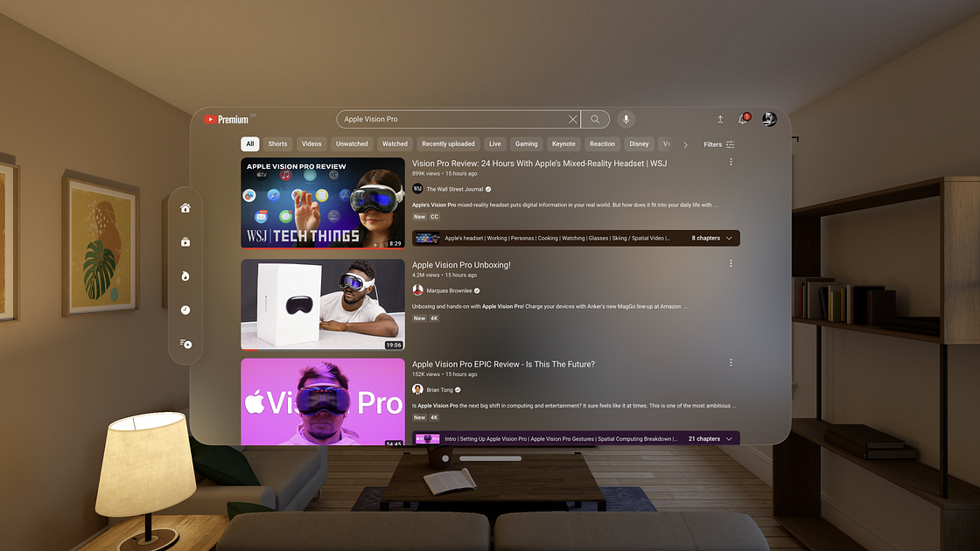Select the Videos filter chip

click(311, 143)
